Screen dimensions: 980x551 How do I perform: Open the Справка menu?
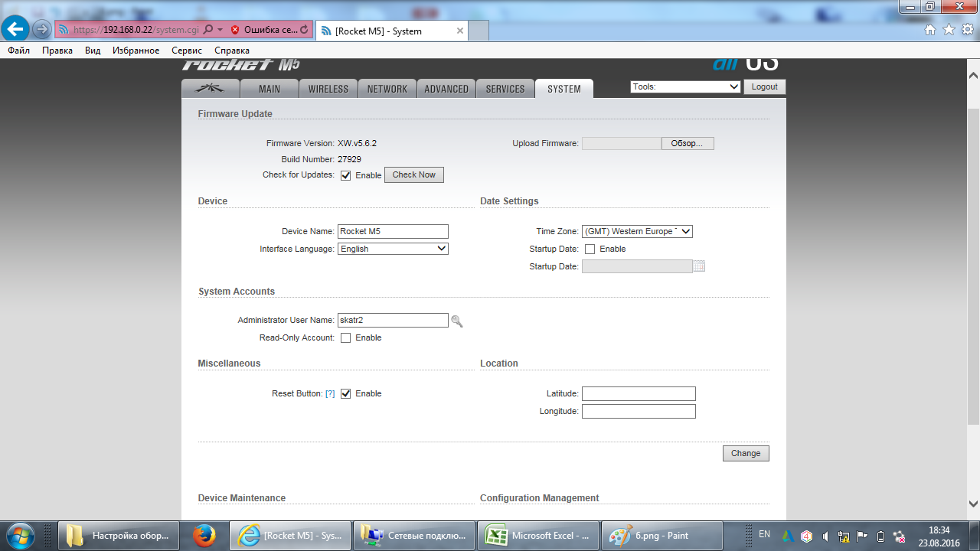pos(232,51)
